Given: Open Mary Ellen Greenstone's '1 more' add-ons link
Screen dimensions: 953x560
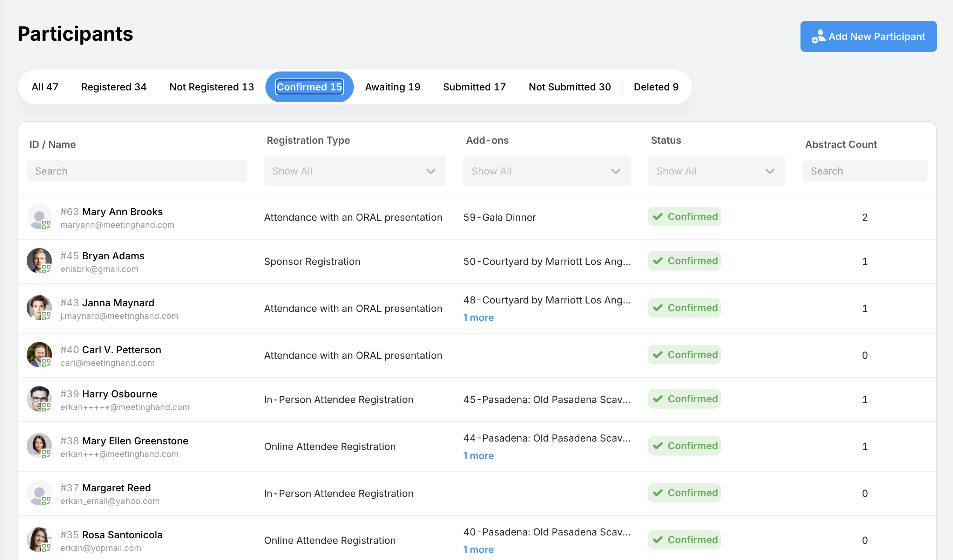Looking at the screenshot, I should pos(478,456).
